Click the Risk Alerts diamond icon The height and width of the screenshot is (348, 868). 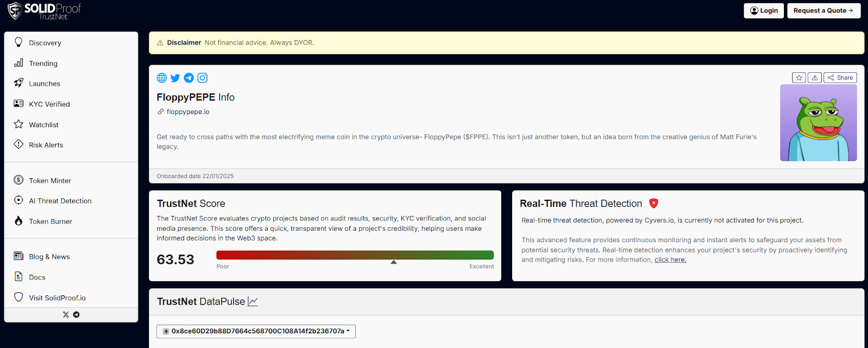pyautogui.click(x=18, y=144)
